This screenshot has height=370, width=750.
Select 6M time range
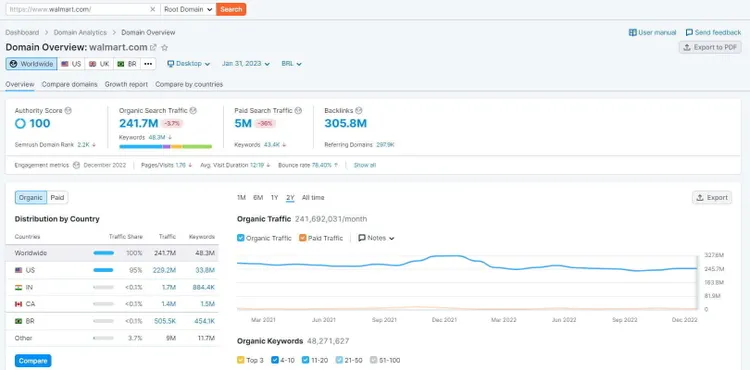258,197
